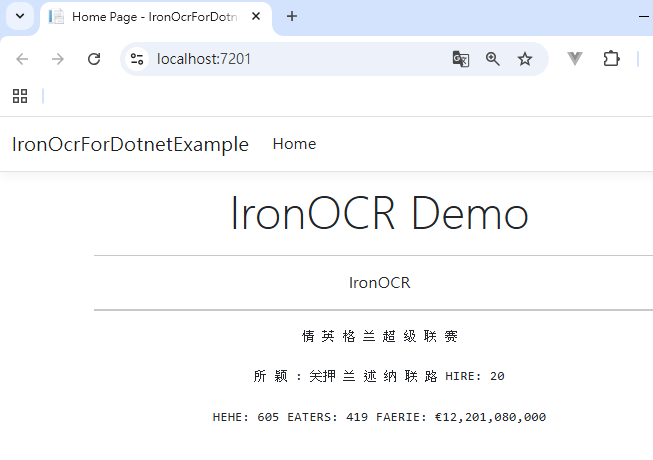Minimize the browser window
The height and width of the screenshot is (460, 653).
[643, 16]
